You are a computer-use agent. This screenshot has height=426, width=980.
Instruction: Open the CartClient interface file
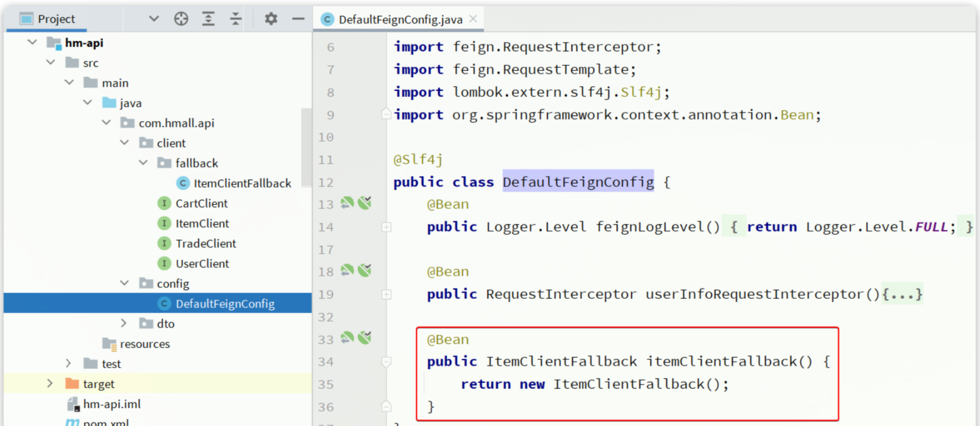point(201,203)
